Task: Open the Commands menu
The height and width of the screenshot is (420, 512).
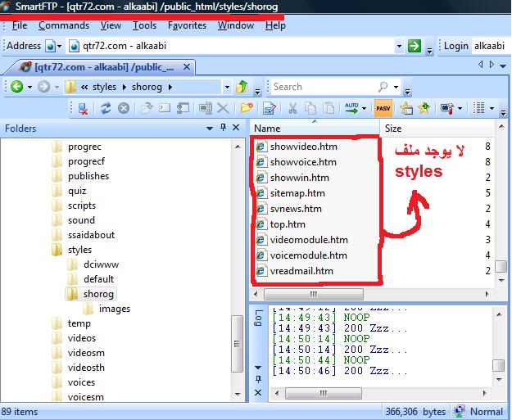Action: point(64,25)
